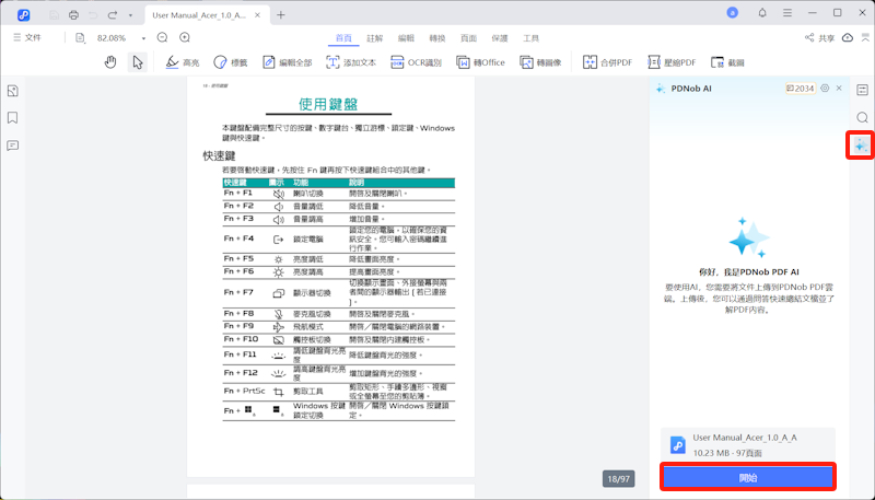
Task: Click the undo arrow
Action: tap(93, 15)
